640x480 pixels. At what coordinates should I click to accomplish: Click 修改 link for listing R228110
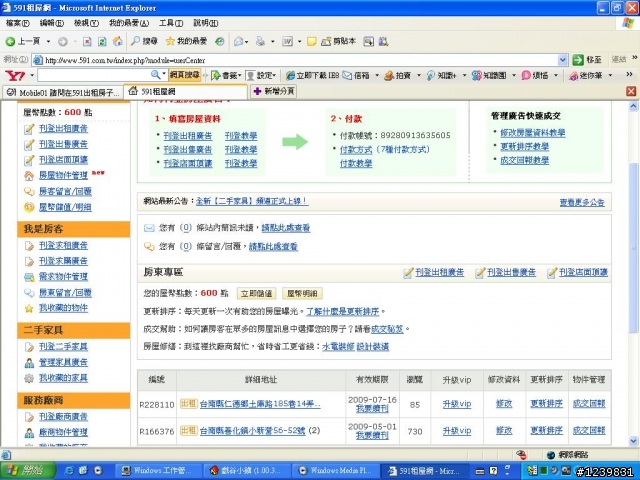coord(504,404)
